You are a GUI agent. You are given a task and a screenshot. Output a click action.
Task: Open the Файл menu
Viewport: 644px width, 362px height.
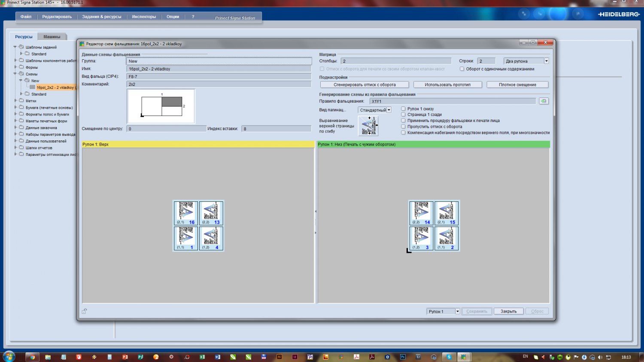coord(26,17)
